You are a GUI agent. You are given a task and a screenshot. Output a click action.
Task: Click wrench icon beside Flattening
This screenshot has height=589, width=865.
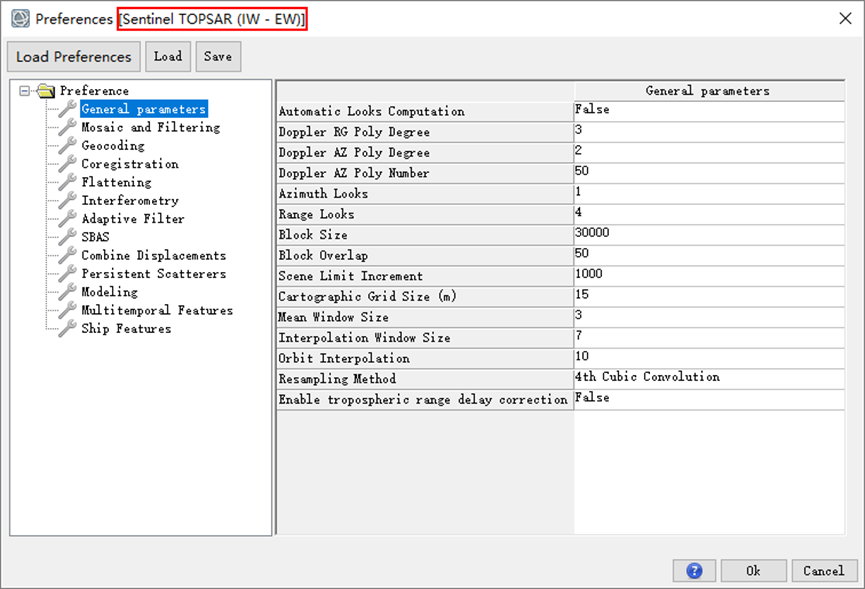pos(67,181)
